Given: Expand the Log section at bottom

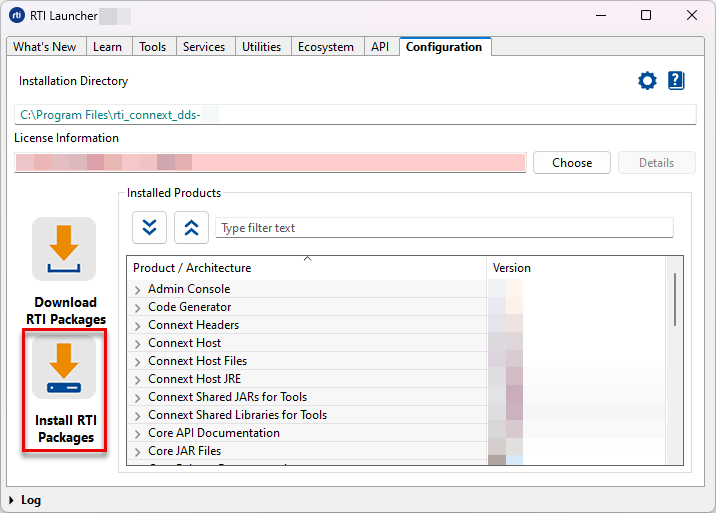Looking at the screenshot, I should [11, 500].
